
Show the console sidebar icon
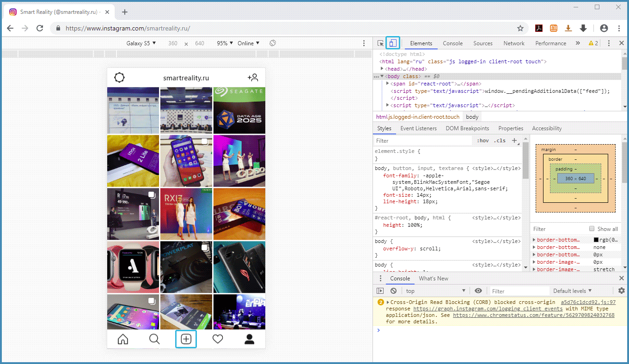click(x=380, y=291)
